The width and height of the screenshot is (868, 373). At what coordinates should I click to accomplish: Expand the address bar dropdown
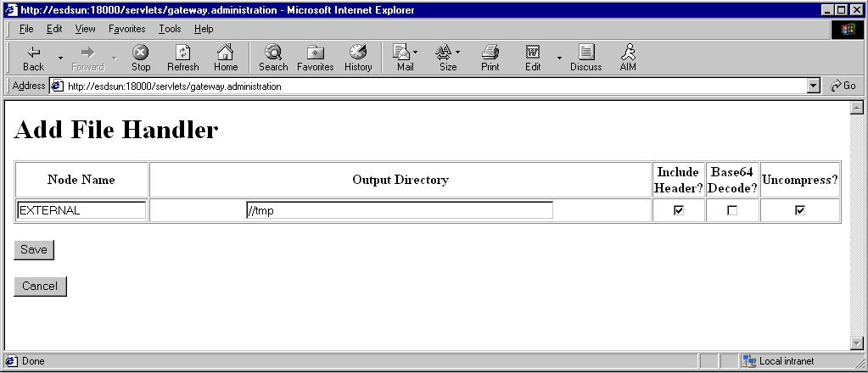(x=814, y=86)
